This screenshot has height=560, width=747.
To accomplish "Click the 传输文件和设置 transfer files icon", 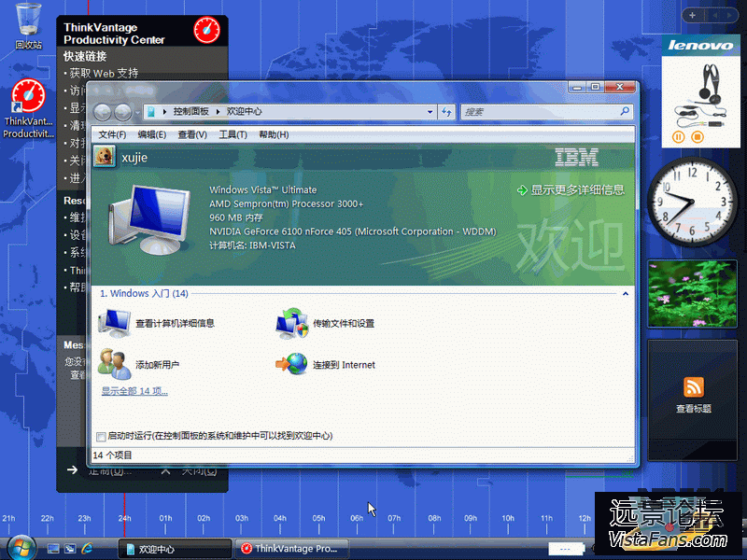I will (x=291, y=323).
